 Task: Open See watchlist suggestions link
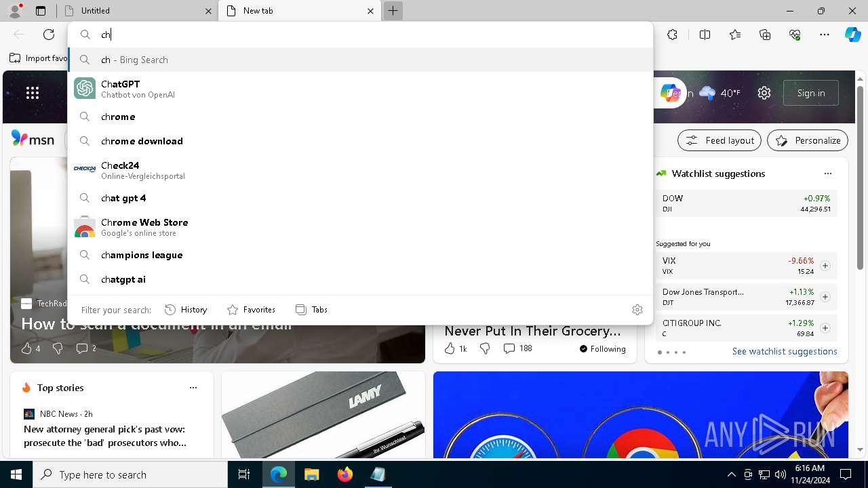[785, 351]
